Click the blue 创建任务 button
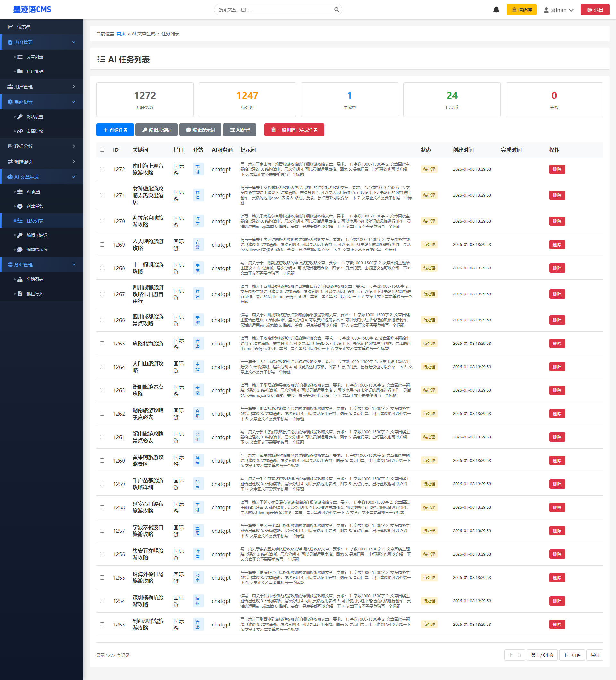The height and width of the screenshot is (680, 616). point(115,130)
